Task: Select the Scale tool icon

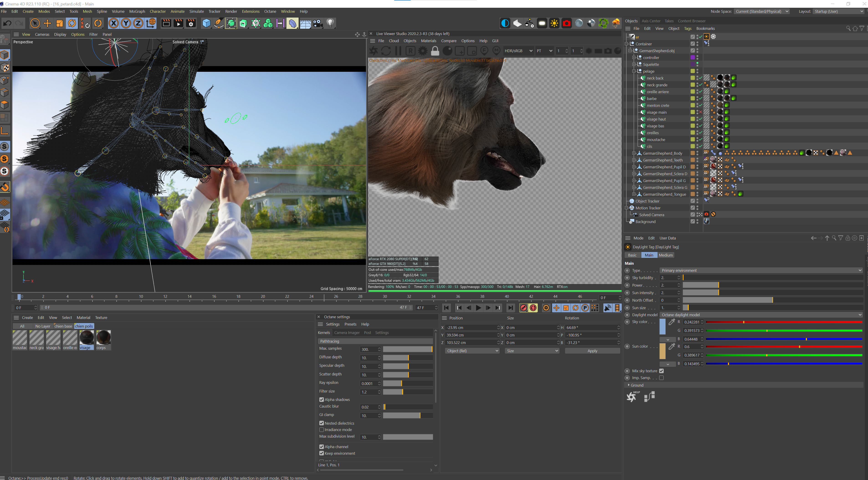Action: click(x=60, y=23)
